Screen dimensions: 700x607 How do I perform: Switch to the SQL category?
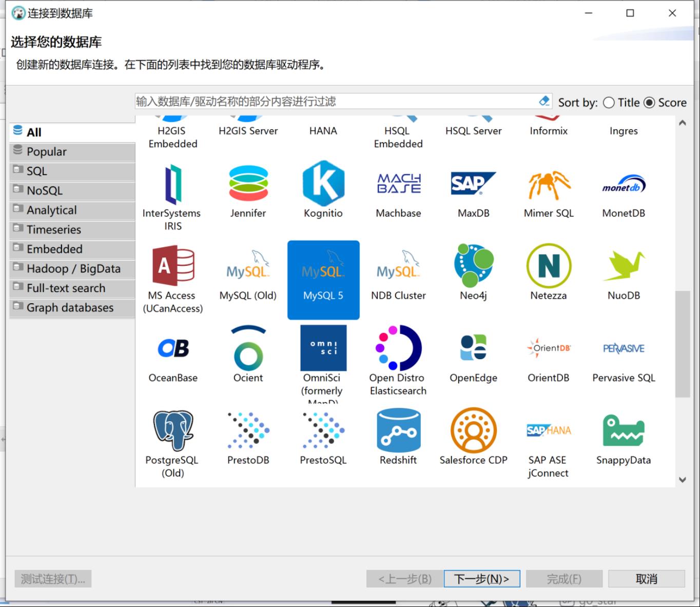point(72,171)
